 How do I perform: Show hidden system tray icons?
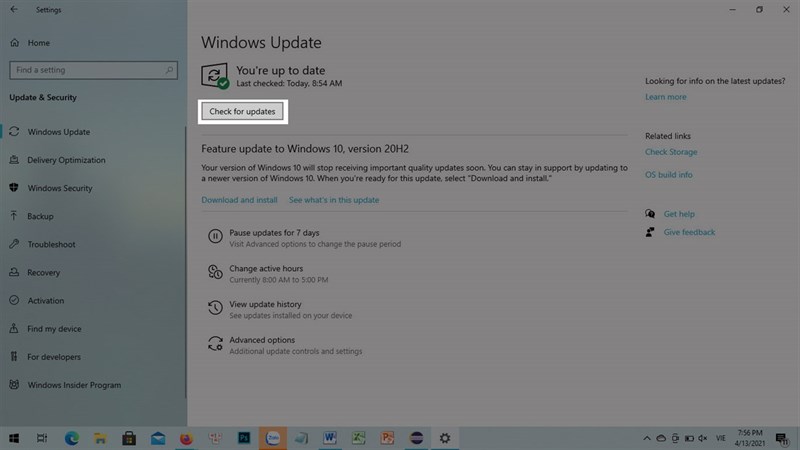(x=646, y=438)
